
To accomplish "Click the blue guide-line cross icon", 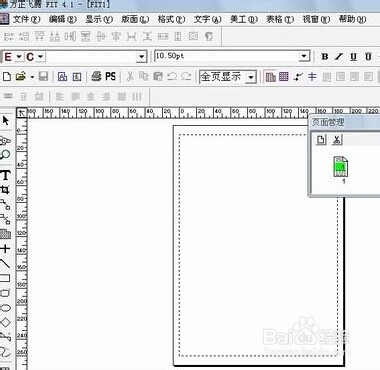I will 312,77.
